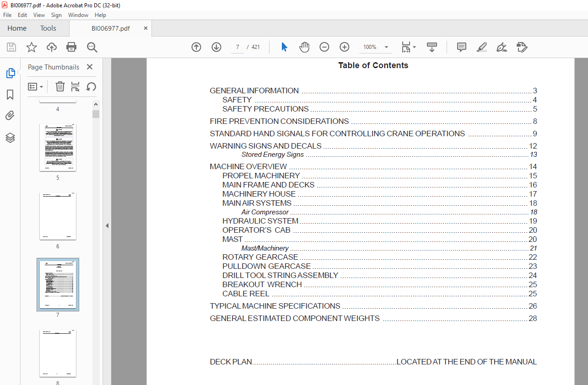Open the Find text magnifier icon
Image resolution: width=588 pixels, height=385 pixels.
(92, 47)
